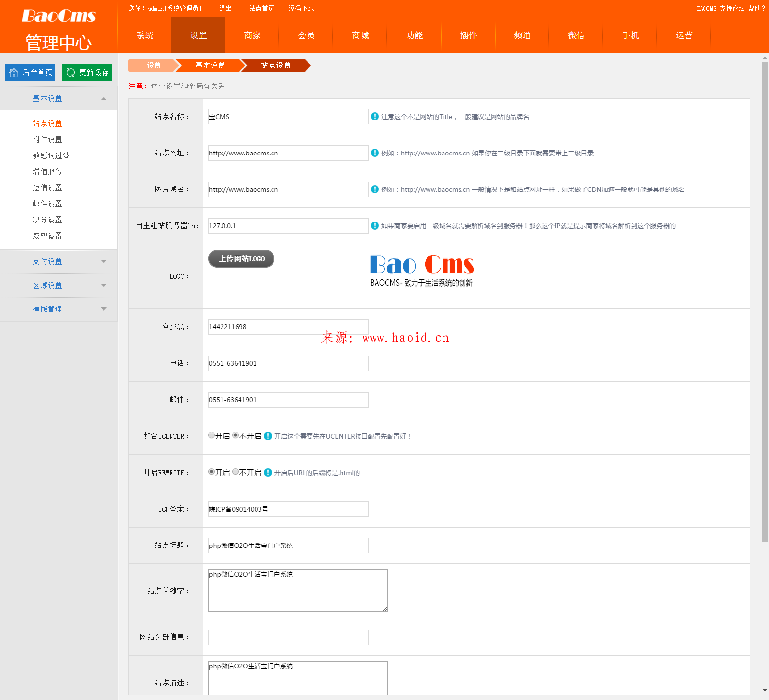
Task: Open the 微信 top navigation tab
Action: click(x=576, y=35)
